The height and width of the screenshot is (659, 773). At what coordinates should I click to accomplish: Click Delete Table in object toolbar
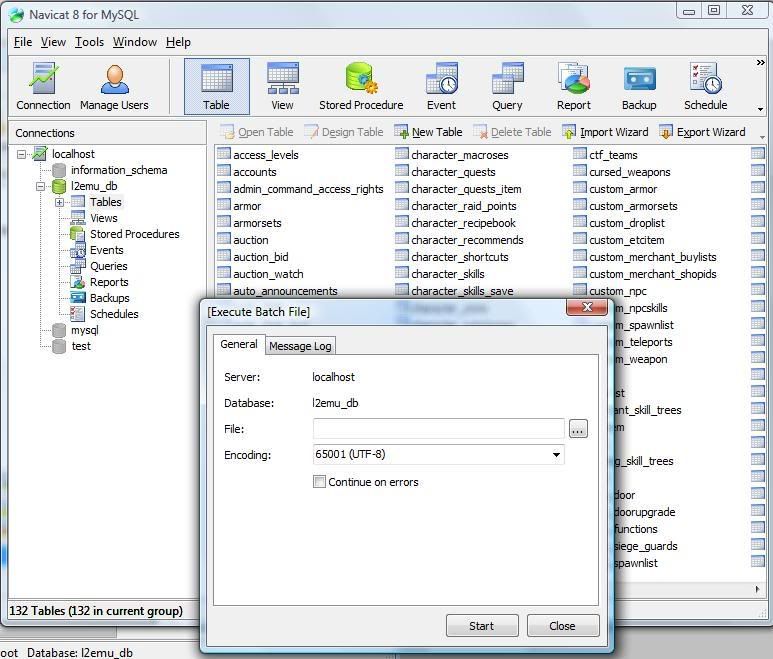click(512, 132)
